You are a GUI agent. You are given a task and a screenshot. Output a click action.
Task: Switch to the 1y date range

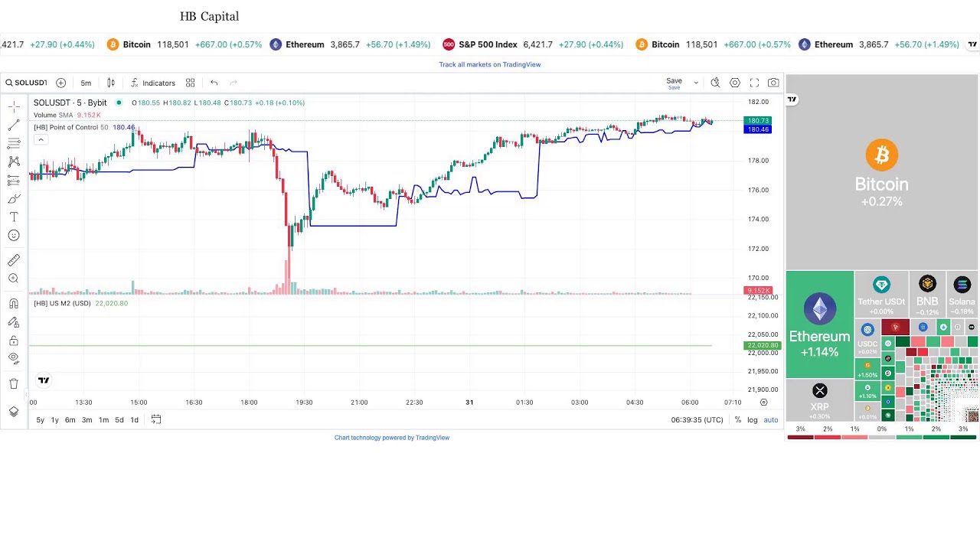click(55, 420)
